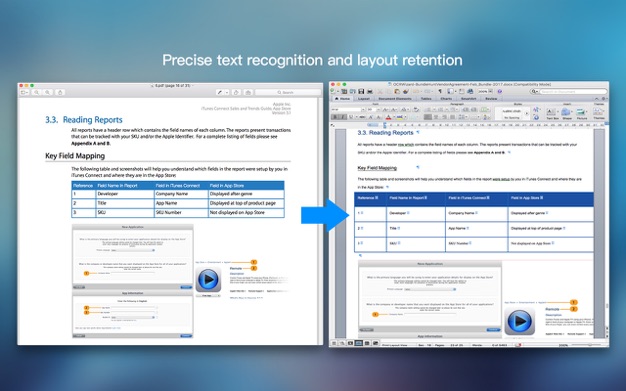Toggle bold formatting in Word
Viewport: 626px width, 391px height.
pos(335,117)
